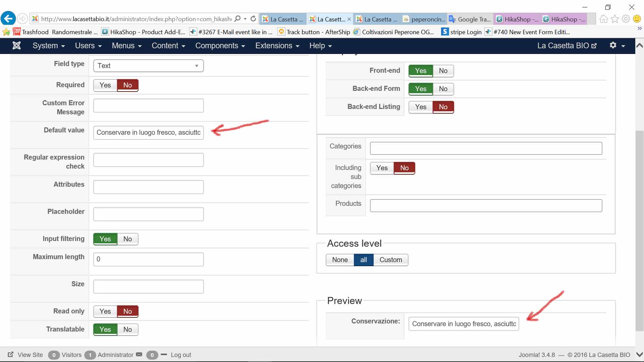Screen dimensions: 644x362
Task: Click the page refresh icon in address bar
Action: (253, 19)
